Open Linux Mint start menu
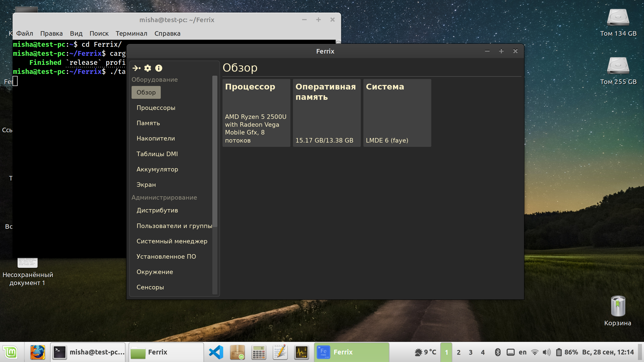The height and width of the screenshot is (362, 644). 10,352
